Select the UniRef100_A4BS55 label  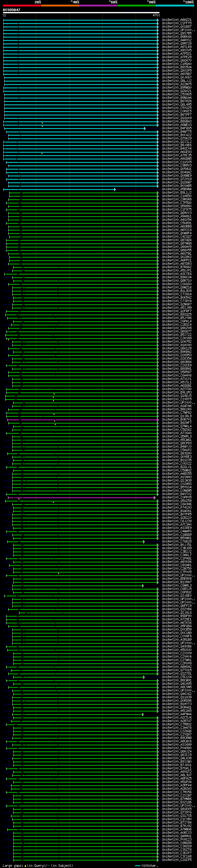click(x=176, y=474)
